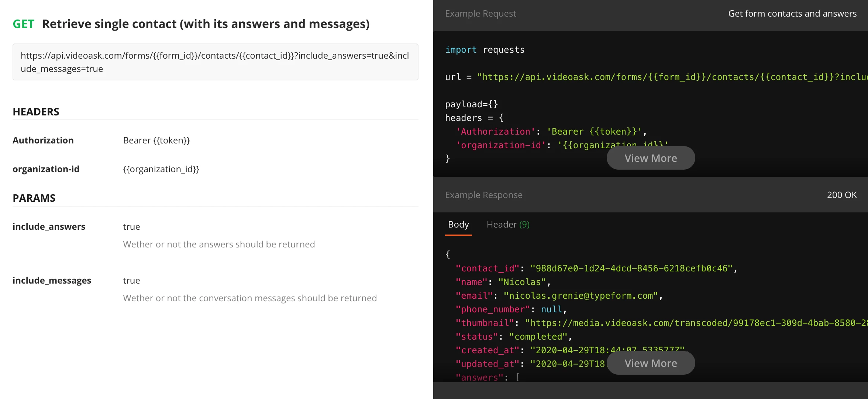Click the 'import requests' code line
Screen dimensions: 868x399
485,50
